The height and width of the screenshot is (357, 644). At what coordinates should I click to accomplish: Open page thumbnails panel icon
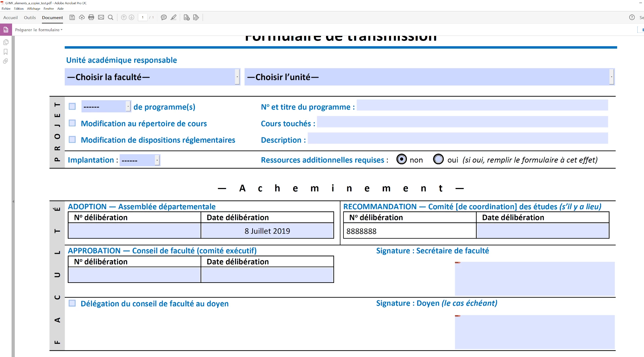click(x=6, y=42)
